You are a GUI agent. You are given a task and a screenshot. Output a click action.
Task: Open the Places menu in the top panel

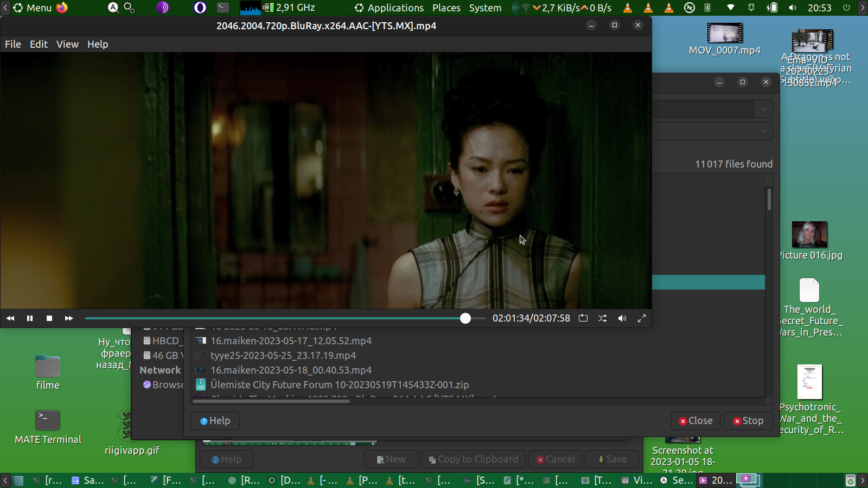point(446,8)
